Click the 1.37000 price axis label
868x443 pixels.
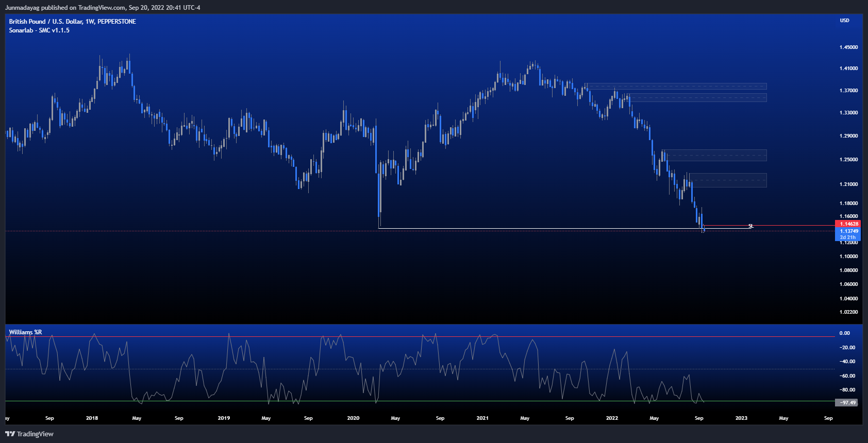848,91
